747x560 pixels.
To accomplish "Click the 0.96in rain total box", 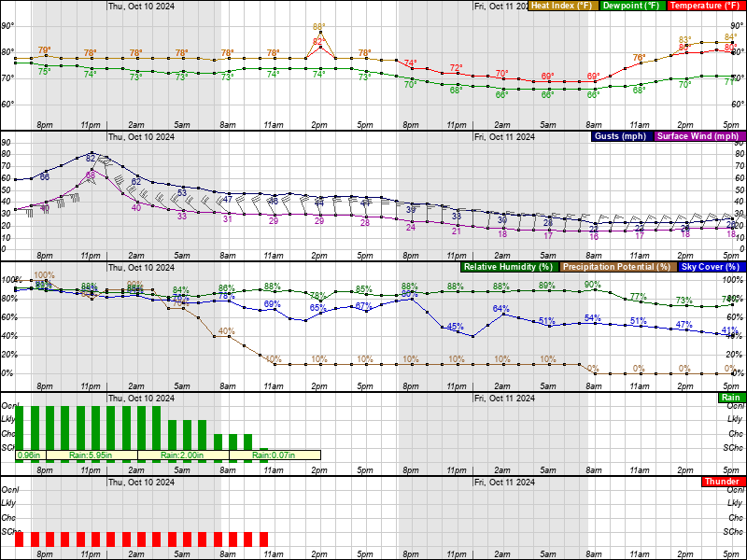I will click(x=30, y=455).
